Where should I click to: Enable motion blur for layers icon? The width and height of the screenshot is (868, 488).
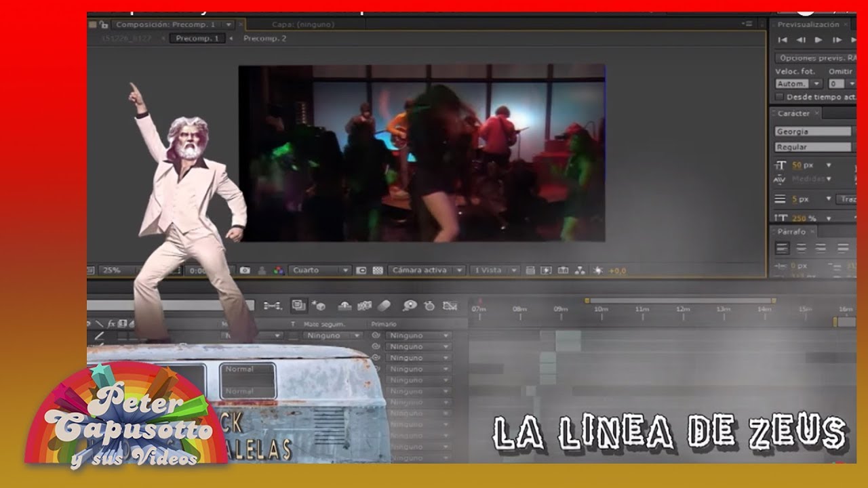click(384, 306)
